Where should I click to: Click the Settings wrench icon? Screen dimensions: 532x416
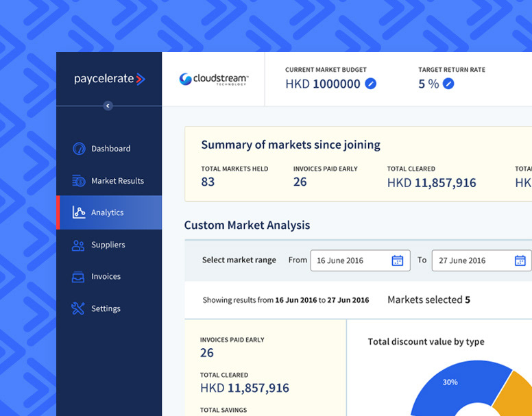pyautogui.click(x=78, y=308)
